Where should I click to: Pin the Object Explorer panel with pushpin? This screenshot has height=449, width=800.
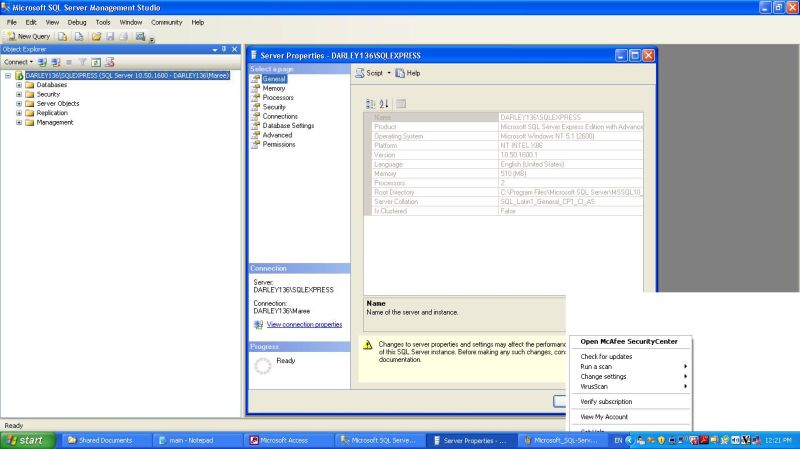[x=224, y=49]
